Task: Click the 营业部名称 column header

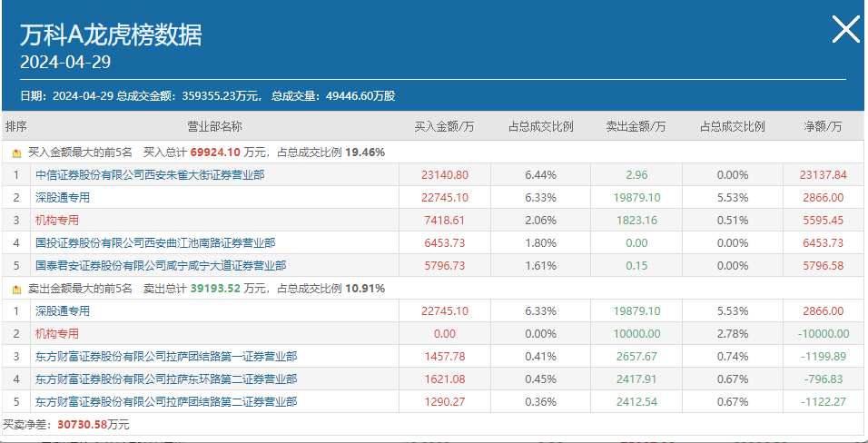Action: 215,127
